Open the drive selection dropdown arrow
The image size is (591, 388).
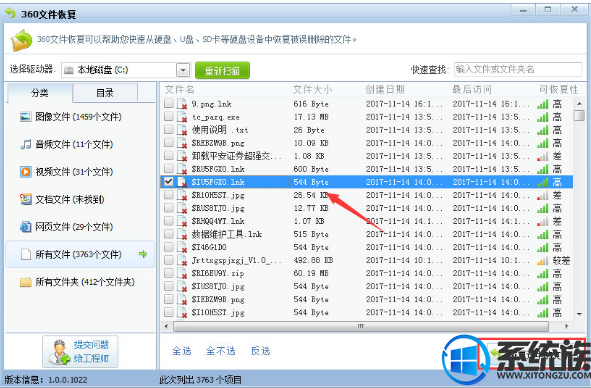pos(183,70)
